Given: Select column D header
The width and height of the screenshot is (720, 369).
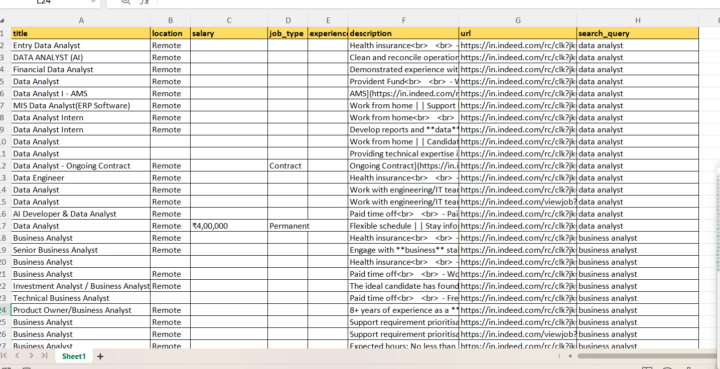Looking at the screenshot, I should 288,21.
